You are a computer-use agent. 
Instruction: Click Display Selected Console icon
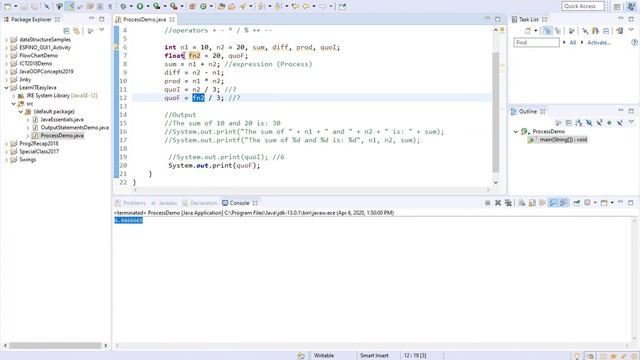pyautogui.click(x=587, y=203)
